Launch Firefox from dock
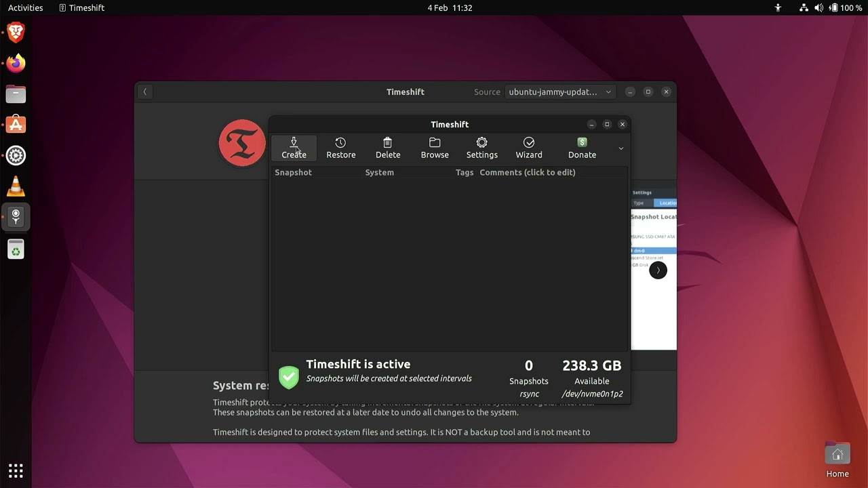The width and height of the screenshot is (868, 488). [16, 63]
